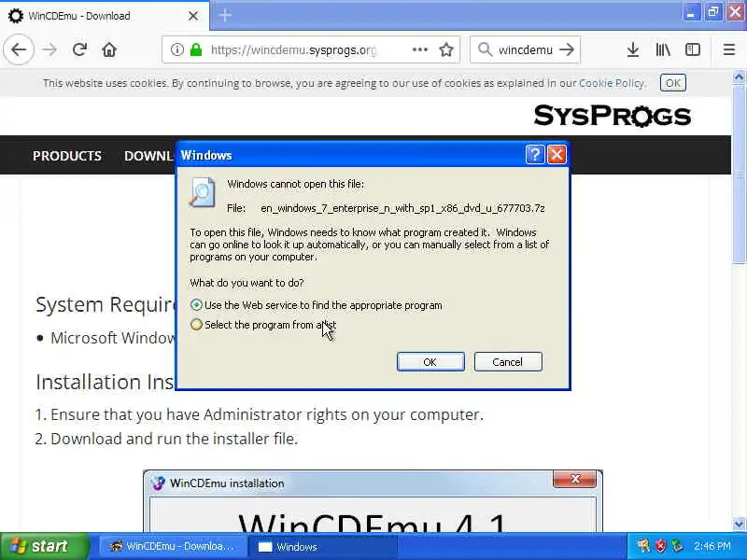Click the Ensure you have Administrator rights line
The width and height of the screenshot is (747, 560).
click(x=267, y=414)
